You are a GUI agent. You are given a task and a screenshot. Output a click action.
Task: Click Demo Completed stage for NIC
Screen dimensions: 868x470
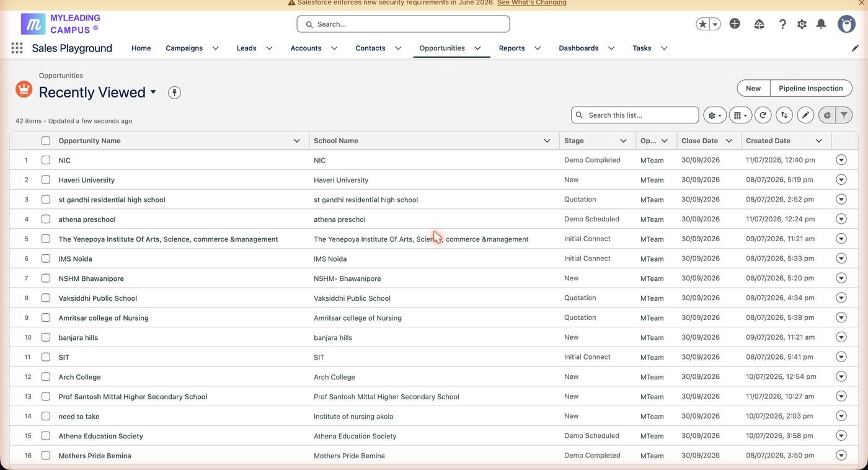[592, 160]
